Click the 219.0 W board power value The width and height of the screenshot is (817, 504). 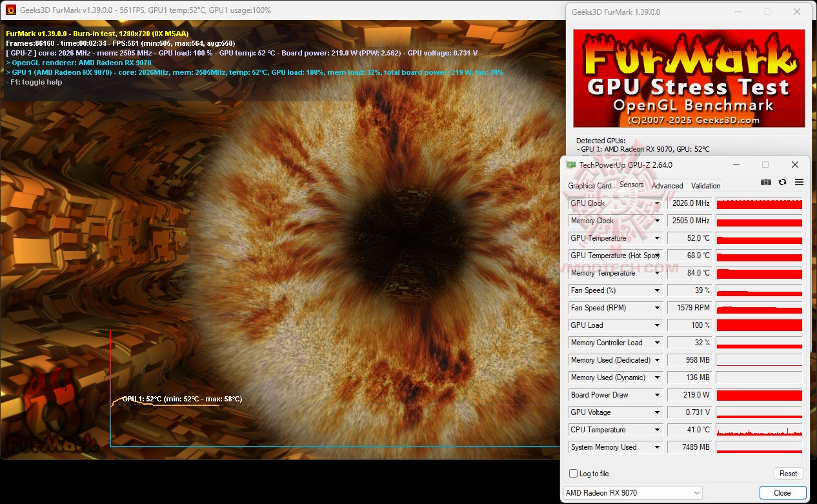pos(689,395)
